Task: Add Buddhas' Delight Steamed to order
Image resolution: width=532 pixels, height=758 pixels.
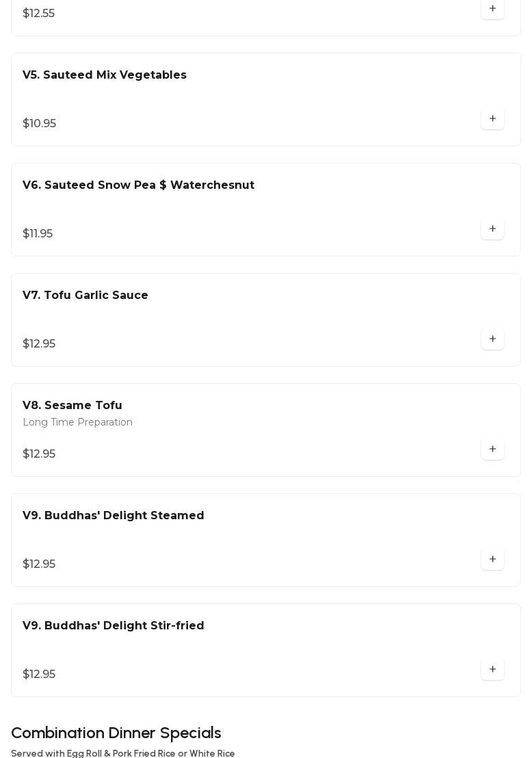Action: tap(492, 560)
